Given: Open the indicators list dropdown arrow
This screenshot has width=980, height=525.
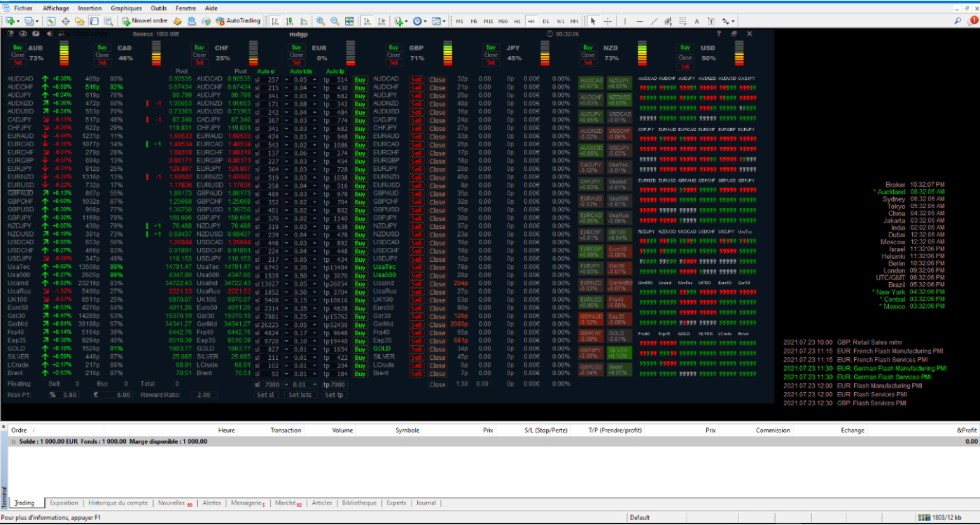Looking at the screenshot, I should coord(407,21).
